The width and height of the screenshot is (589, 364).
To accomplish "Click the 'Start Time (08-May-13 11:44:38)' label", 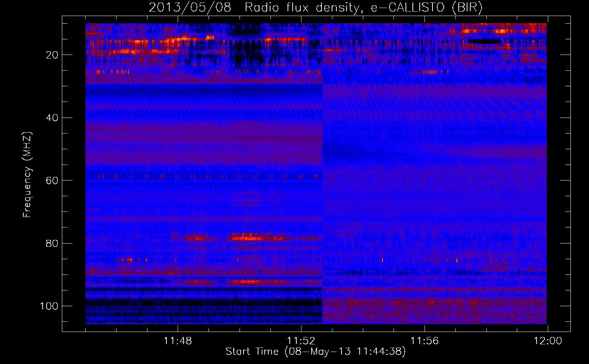I will pyautogui.click(x=315, y=352).
